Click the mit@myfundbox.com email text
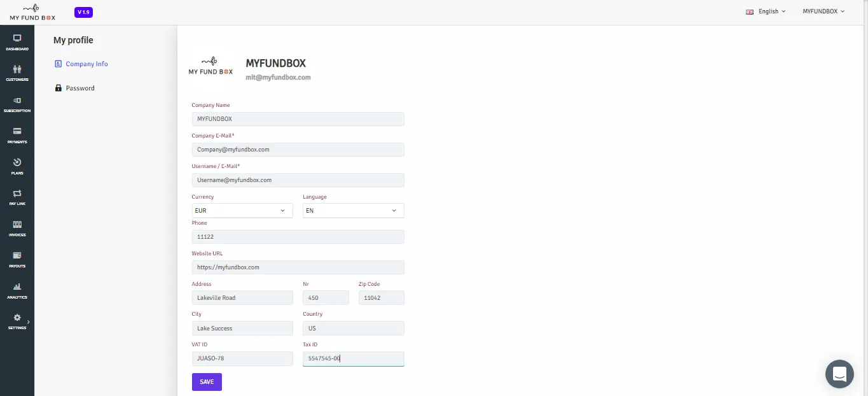Image resolution: width=868 pixels, height=396 pixels. [x=278, y=78]
